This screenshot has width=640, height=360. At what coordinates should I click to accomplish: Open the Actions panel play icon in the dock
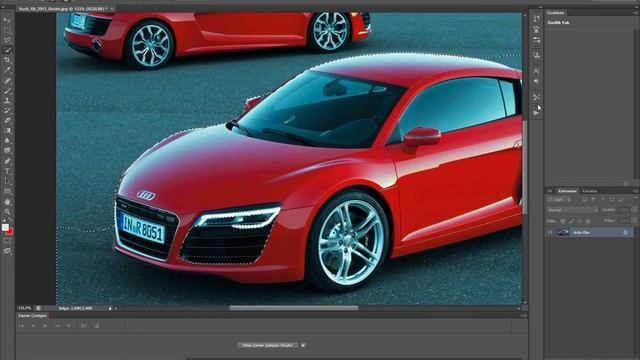[536, 113]
